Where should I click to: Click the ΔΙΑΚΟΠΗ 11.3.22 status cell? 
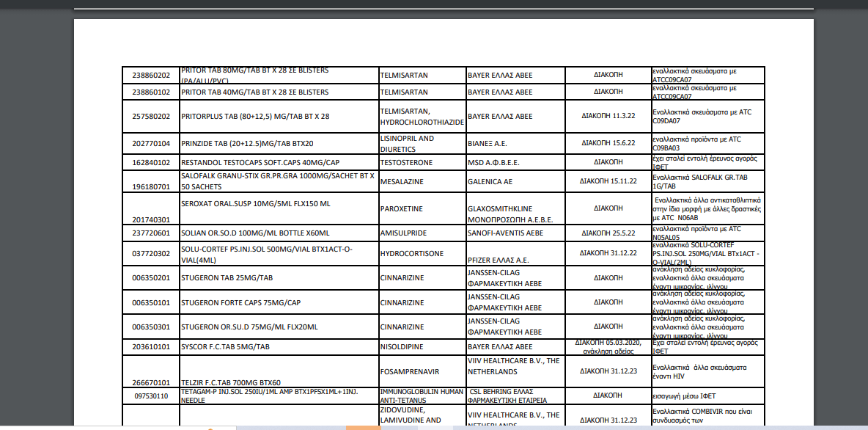608,116
